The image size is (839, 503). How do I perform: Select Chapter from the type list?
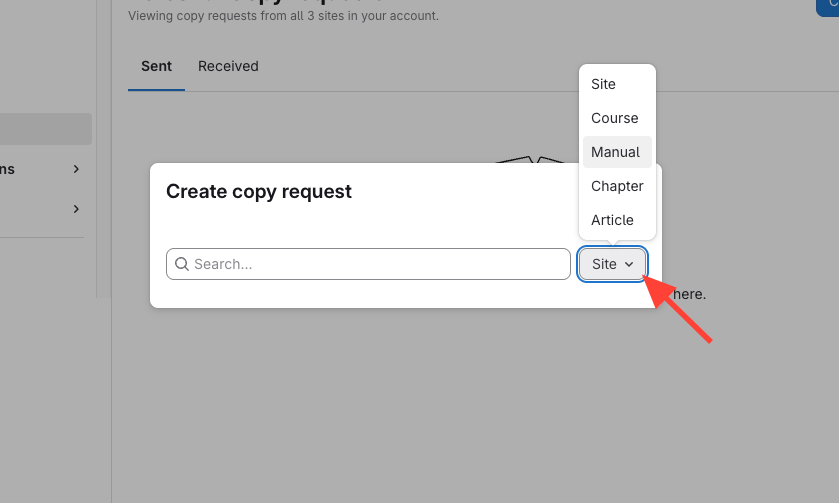click(x=617, y=186)
